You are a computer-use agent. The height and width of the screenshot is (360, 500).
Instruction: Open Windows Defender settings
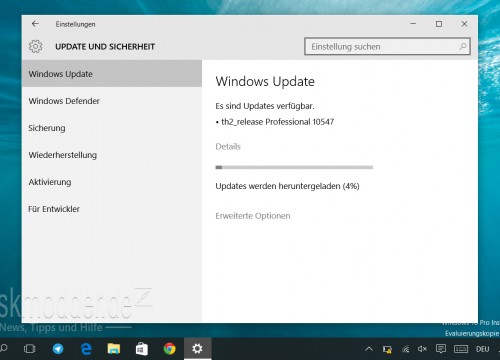(x=112, y=101)
